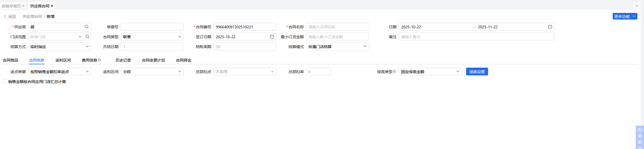Click the 保底设置 button
The image size is (644, 149).
pyautogui.click(x=477, y=71)
